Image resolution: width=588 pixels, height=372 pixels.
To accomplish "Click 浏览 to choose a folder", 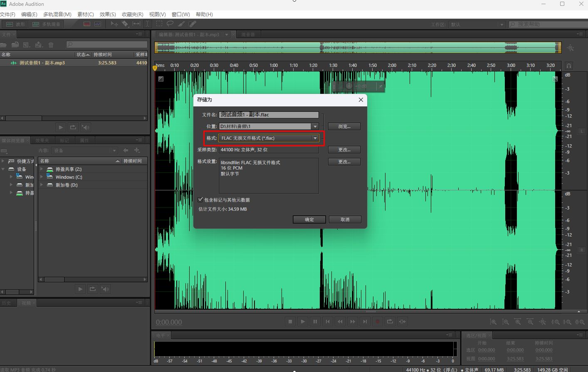I will 344,126.
